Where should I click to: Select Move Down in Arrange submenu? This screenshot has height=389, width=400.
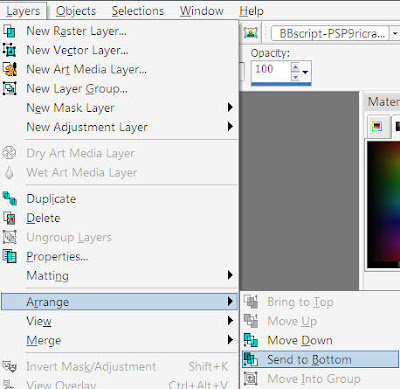point(320,340)
